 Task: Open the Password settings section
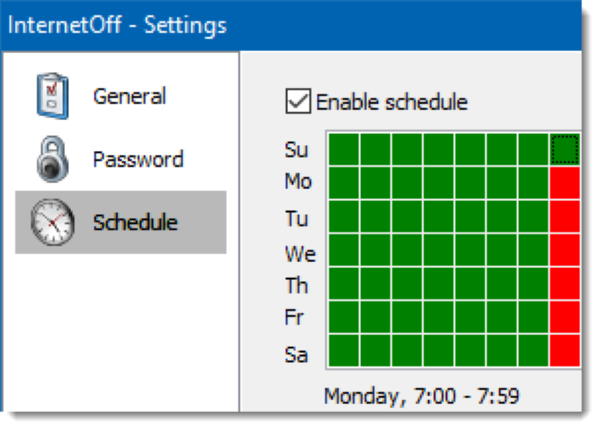[138, 160]
